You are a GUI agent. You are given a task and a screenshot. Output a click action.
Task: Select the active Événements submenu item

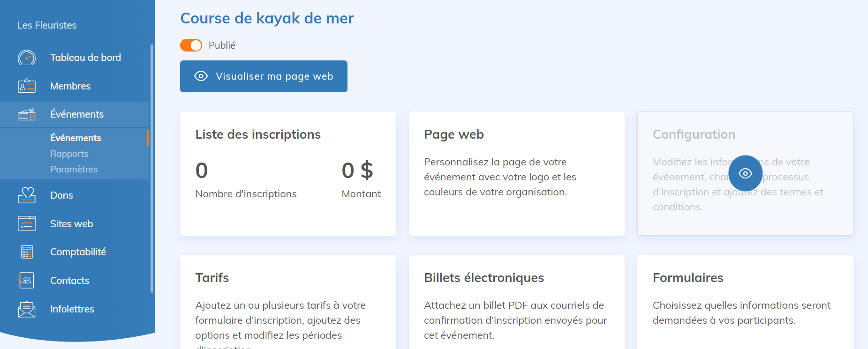point(76,138)
